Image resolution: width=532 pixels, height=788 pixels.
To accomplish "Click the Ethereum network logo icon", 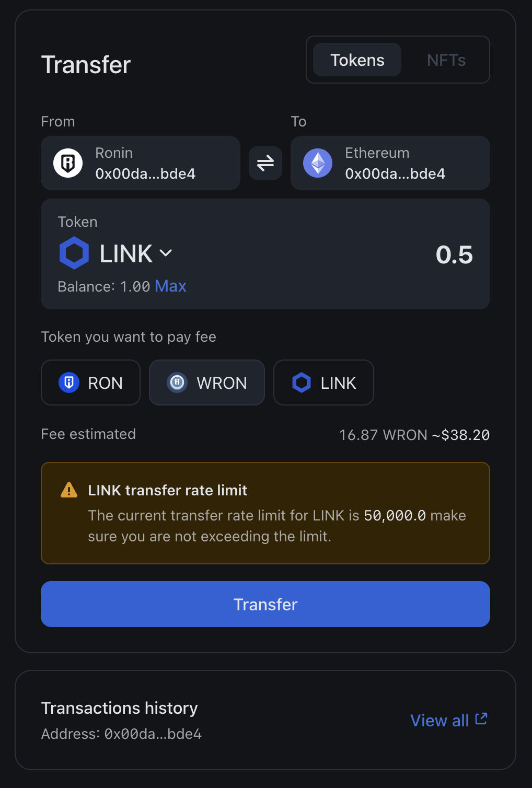I will tap(318, 163).
